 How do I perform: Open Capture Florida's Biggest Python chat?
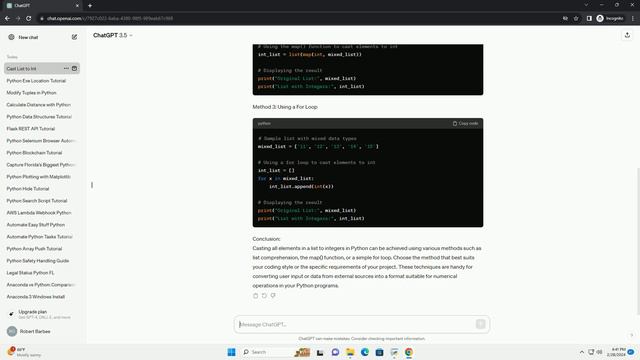click(x=42, y=164)
